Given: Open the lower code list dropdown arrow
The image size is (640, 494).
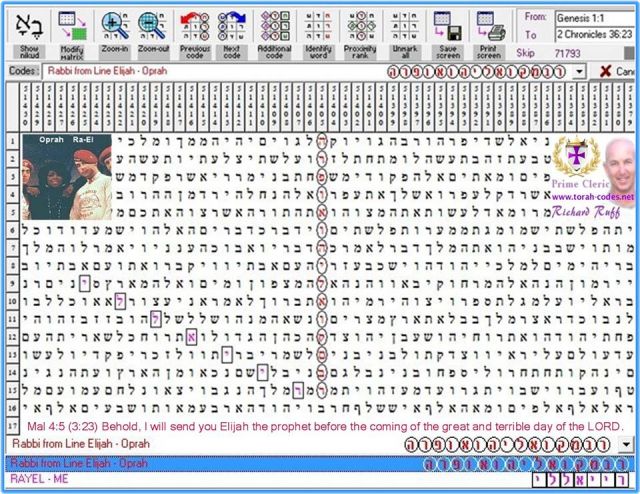Looking at the screenshot, I should coord(626,444).
